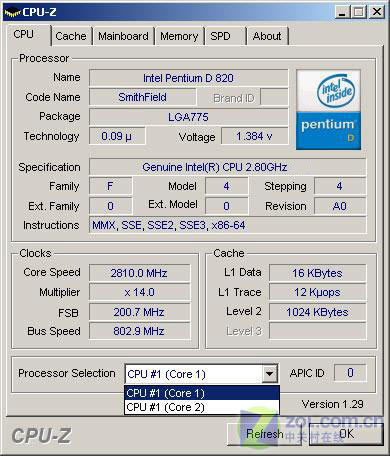Show the About tab
390x456 pixels.
click(267, 36)
